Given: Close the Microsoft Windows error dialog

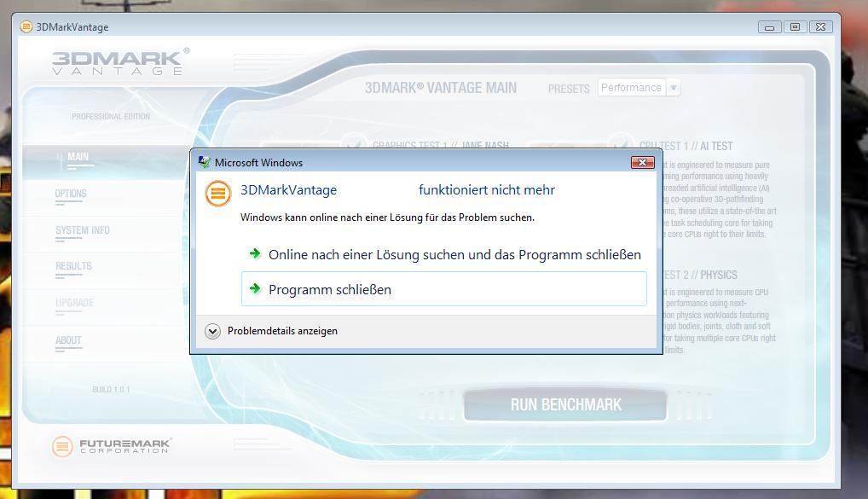Looking at the screenshot, I should tap(643, 162).
